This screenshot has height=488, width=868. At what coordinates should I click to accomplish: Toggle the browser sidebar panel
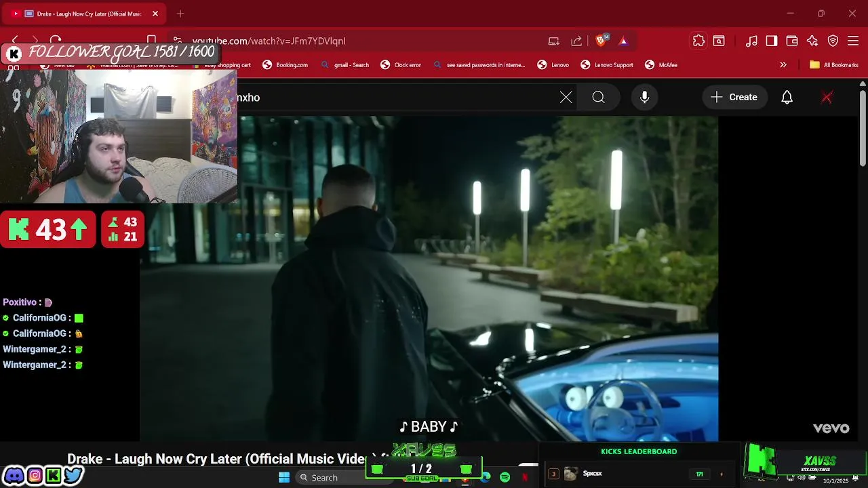pos(772,41)
